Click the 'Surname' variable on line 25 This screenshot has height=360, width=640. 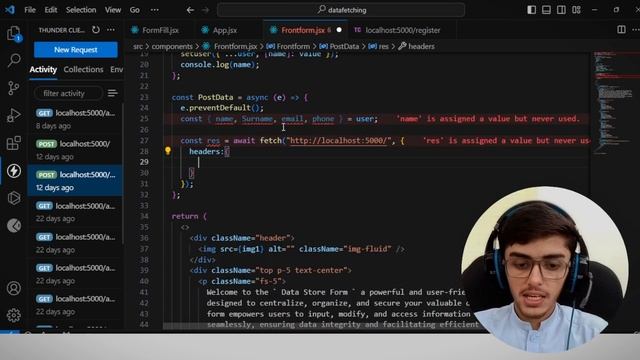pos(257,119)
